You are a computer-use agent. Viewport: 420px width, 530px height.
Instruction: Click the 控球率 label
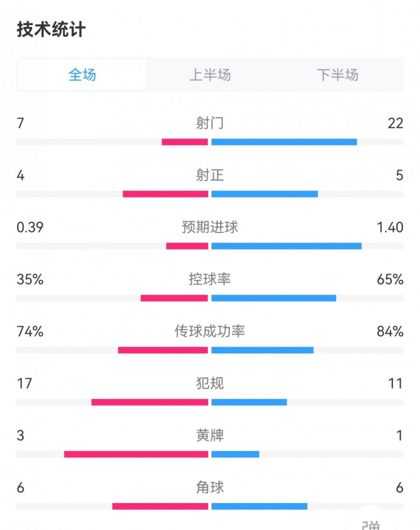click(x=210, y=279)
